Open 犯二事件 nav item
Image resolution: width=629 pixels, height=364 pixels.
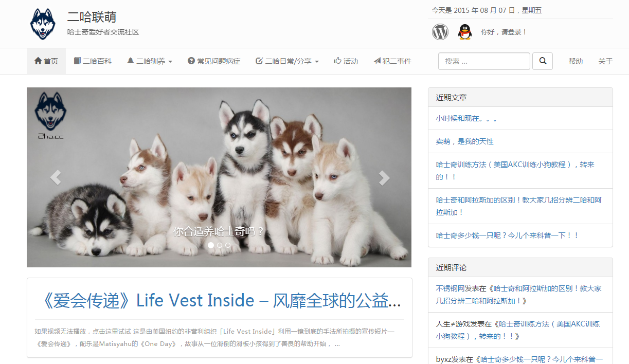point(392,61)
